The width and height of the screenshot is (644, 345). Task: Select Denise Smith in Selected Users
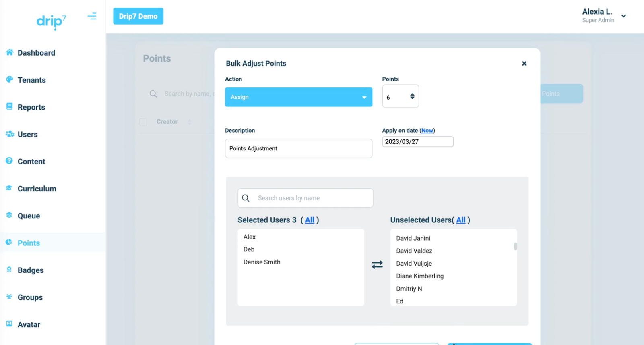click(262, 262)
